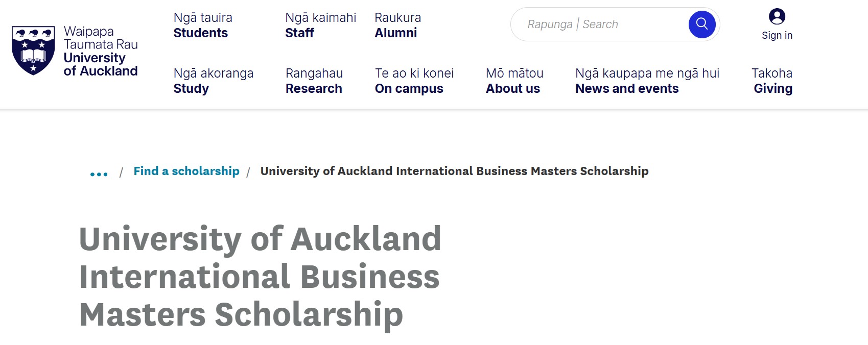Click the Sign in text label
Screen dimensions: 868x345
(777, 35)
